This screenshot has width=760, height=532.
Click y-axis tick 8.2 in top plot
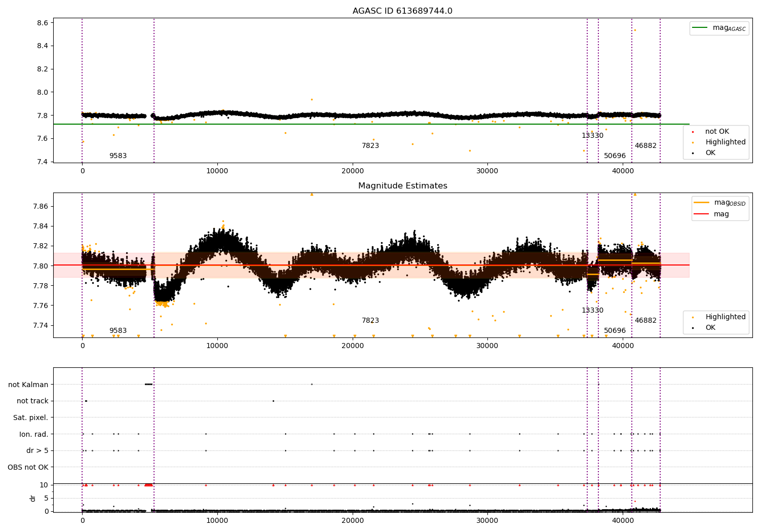[x=43, y=69]
